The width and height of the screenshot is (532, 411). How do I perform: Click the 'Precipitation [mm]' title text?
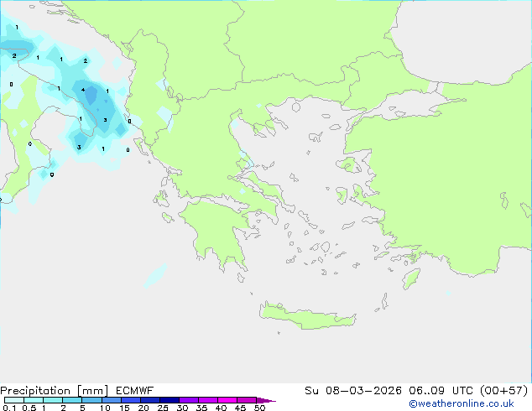pyautogui.click(x=54, y=391)
